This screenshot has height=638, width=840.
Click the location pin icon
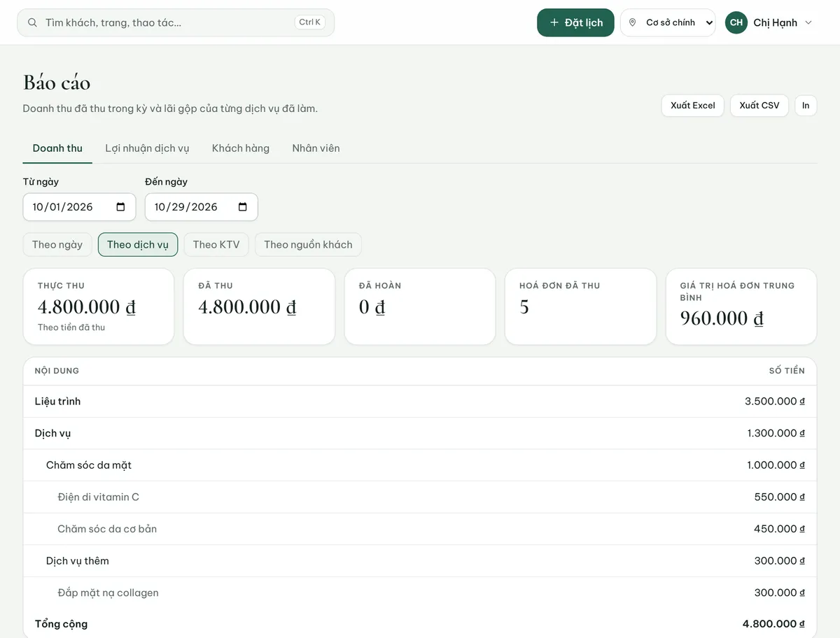[x=633, y=22]
